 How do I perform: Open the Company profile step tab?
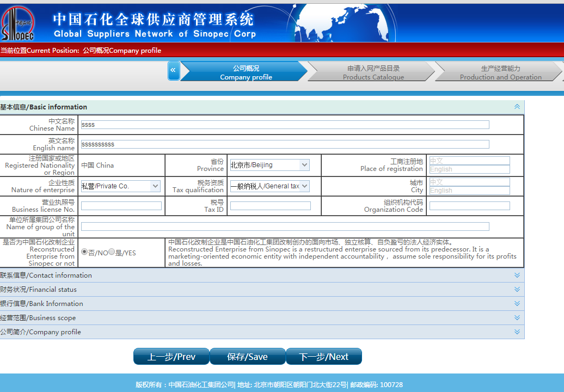(x=244, y=71)
